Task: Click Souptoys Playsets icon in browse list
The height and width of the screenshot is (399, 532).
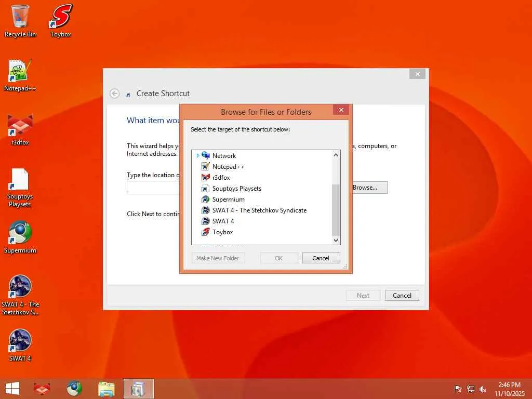Action: (x=206, y=188)
